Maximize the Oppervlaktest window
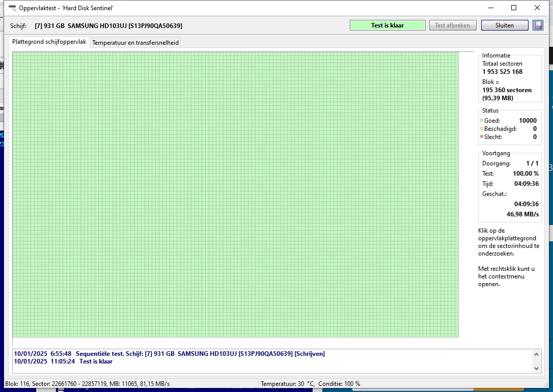 (514, 8)
